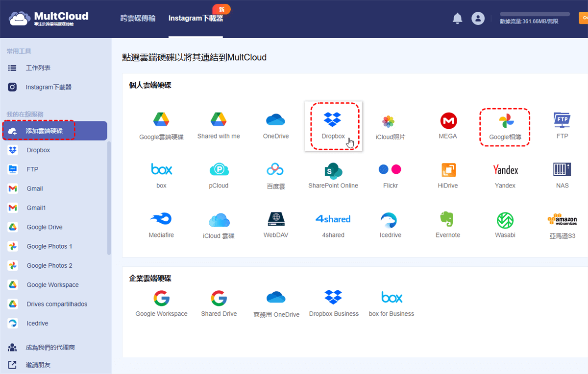The width and height of the screenshot is (588, 374).
Task: Click the 邀請朋友 link
Action: [x=38, y=365]
